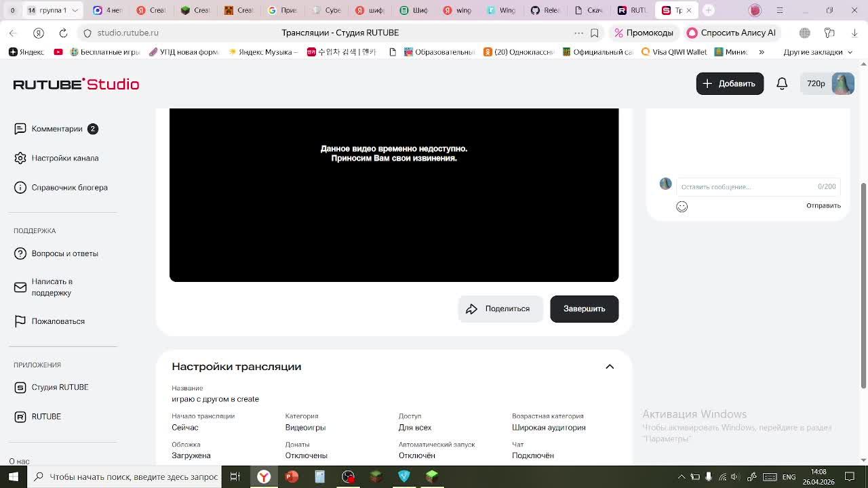
Task: Click the Написать в поддержку envelope icon
Action: [20, 287]
